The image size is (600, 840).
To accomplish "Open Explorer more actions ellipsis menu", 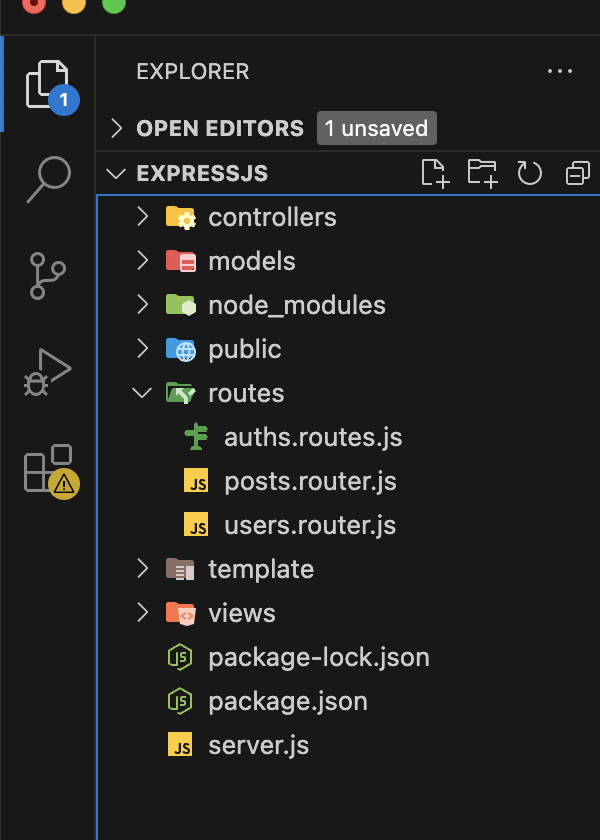I will (x=560, y=71).
